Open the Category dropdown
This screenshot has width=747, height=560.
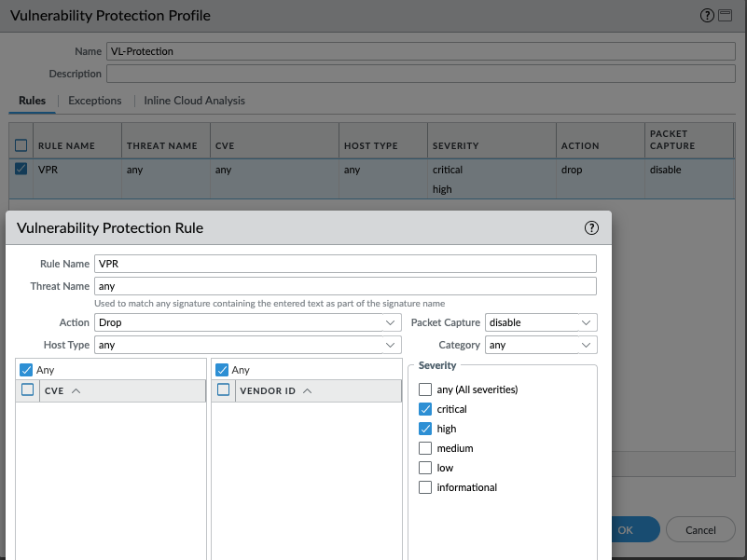point(541,345)
